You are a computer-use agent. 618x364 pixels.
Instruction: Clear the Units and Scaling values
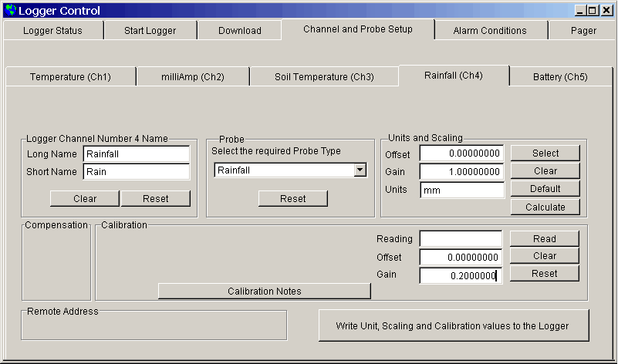pyautogui.click(x=545, y=171)
